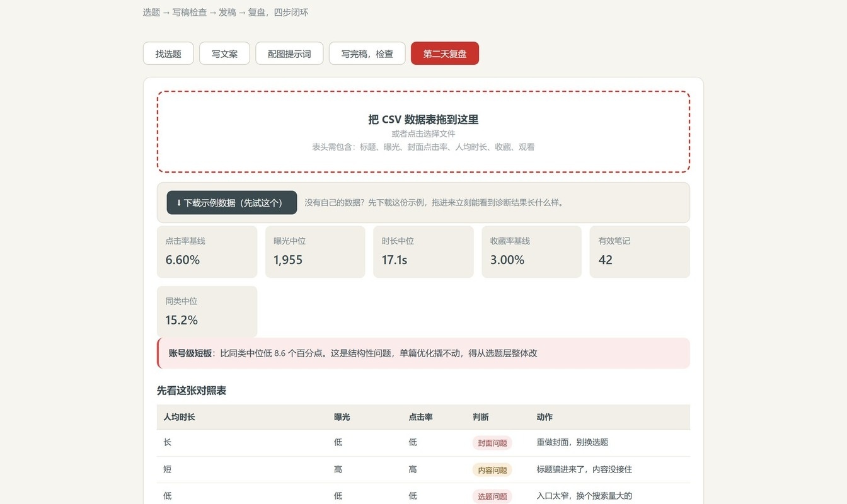The height and width of the screenshot is (504, 847).
Task: Select the 配图提示词 tab
Action: click(x=289, y=54)
